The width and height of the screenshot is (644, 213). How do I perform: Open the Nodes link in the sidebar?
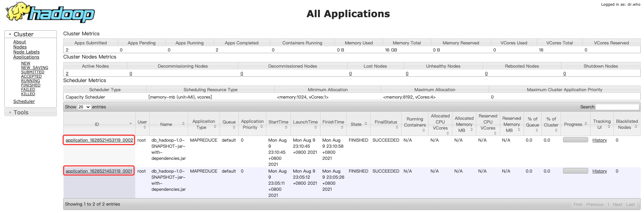[x=20, y=47]
